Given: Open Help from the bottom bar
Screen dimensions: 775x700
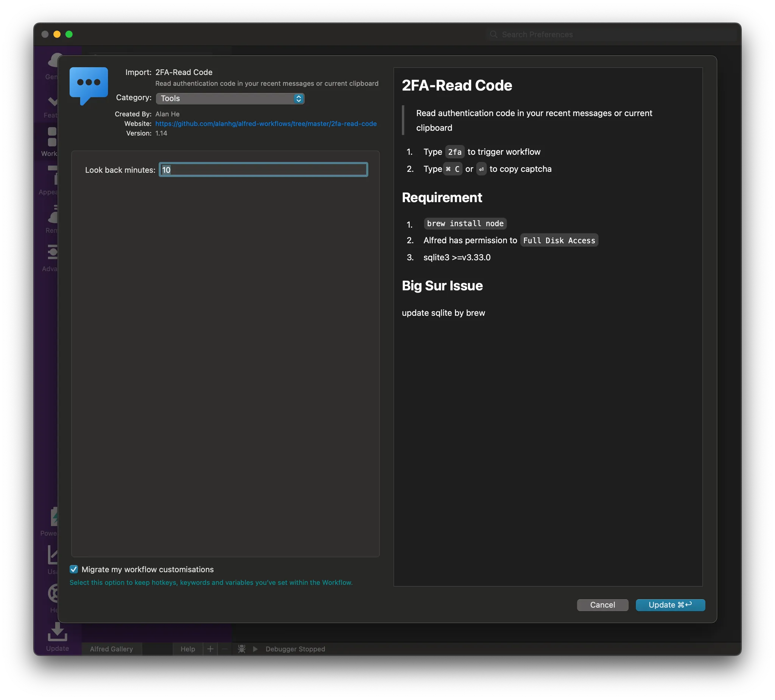Looking at the screenshot, I should [187, 649].
